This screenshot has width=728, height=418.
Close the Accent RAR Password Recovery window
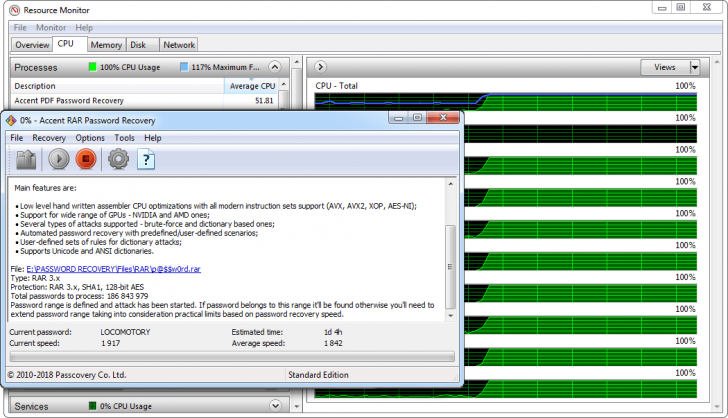(443, 118)
